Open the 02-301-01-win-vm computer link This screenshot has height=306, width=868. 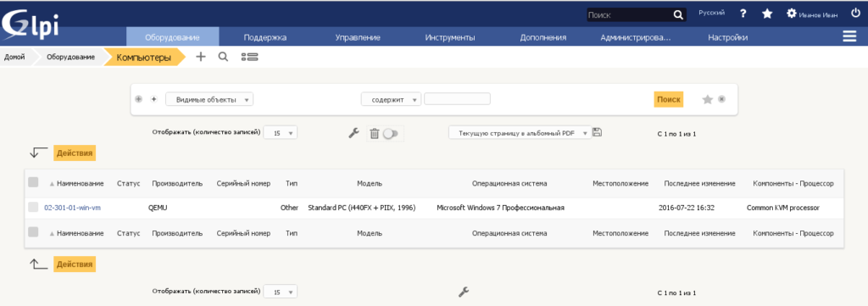[73, 208]
